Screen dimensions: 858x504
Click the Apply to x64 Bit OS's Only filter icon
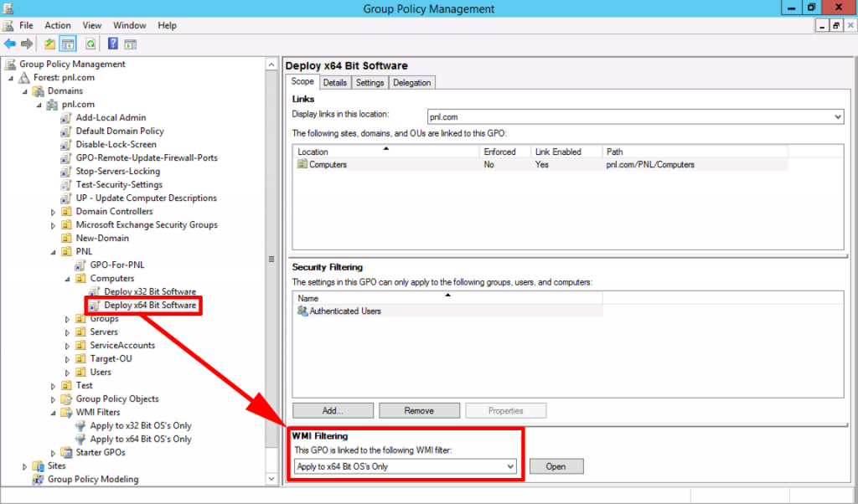point(80,439)
